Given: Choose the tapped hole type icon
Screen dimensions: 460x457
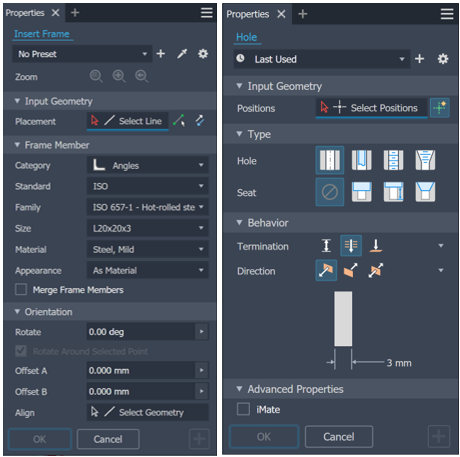Looking at the screenshot, I should tap(393, 160).
